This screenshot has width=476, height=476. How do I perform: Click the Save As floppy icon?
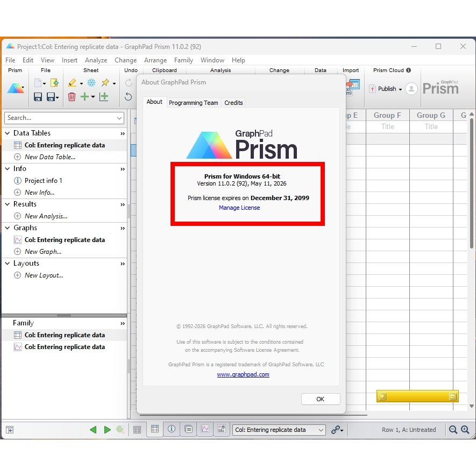click(x=51, y=97)
